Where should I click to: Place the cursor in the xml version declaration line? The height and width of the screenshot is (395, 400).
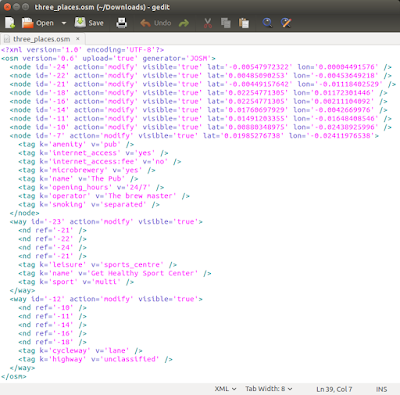pos(82,50)
